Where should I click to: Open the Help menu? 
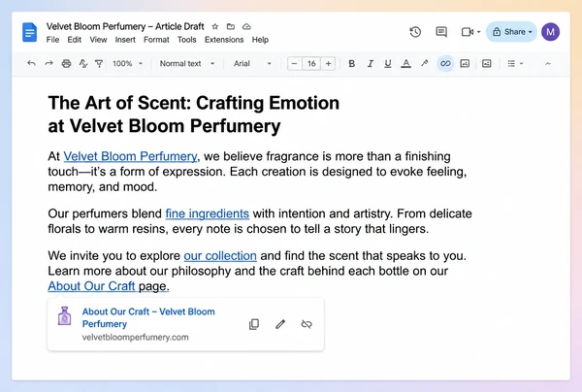point(260,40)
